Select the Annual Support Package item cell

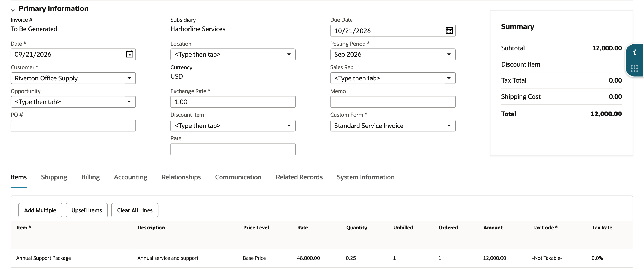coord(43,258)
